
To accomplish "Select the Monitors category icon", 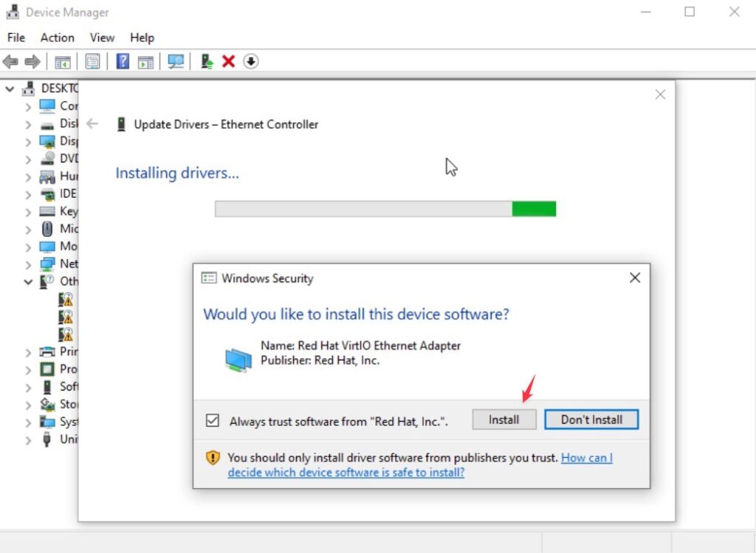I will click(47, 247).
